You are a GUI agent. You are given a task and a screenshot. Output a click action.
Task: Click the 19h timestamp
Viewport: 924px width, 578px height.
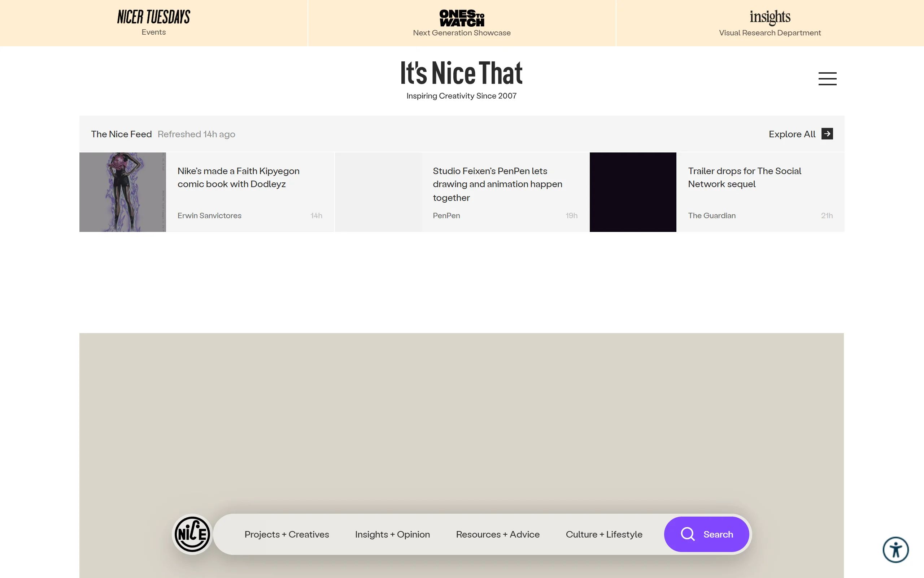571,216
